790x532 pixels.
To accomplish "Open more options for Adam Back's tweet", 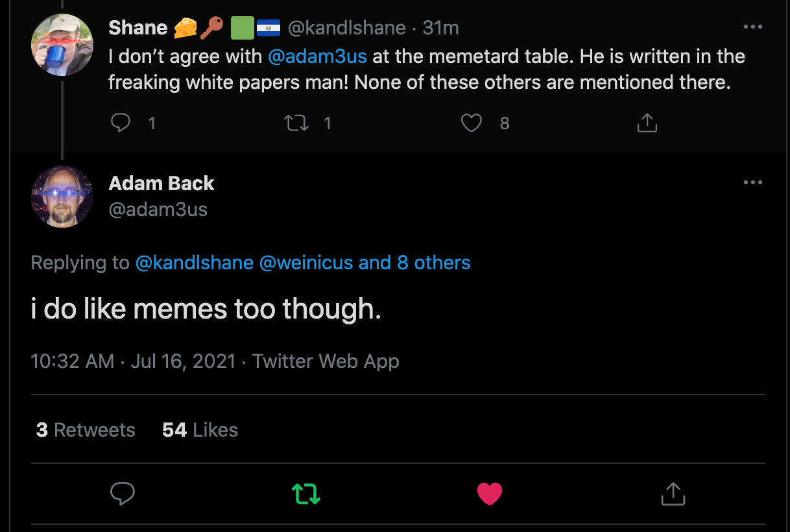I will 752,182.
